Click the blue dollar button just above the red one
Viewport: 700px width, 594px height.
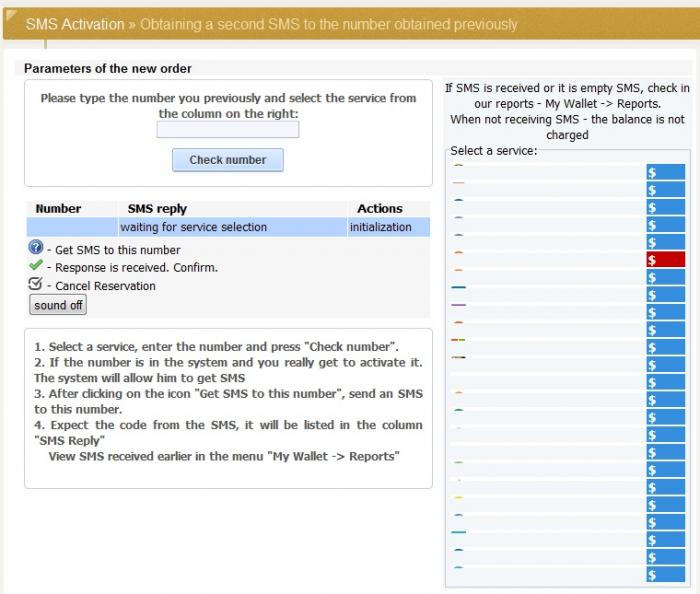665,242
